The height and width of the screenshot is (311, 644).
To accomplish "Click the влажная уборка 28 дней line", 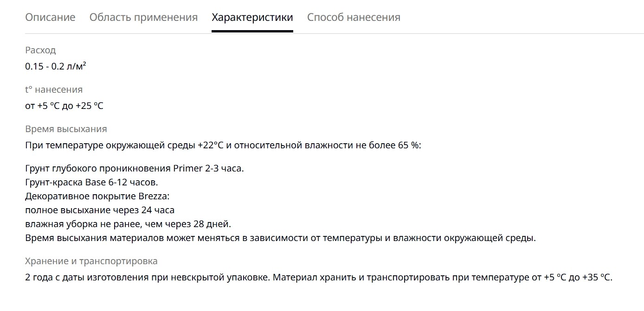I will 128,224.
